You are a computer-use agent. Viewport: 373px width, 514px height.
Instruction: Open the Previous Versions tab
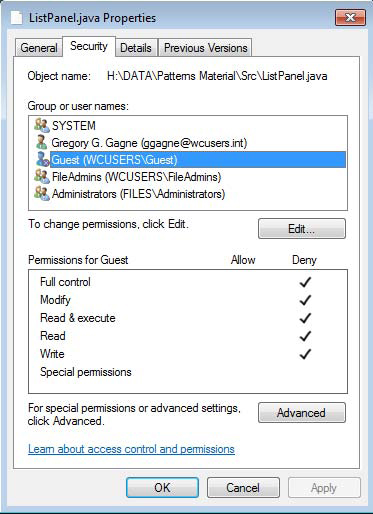[205, 48]
